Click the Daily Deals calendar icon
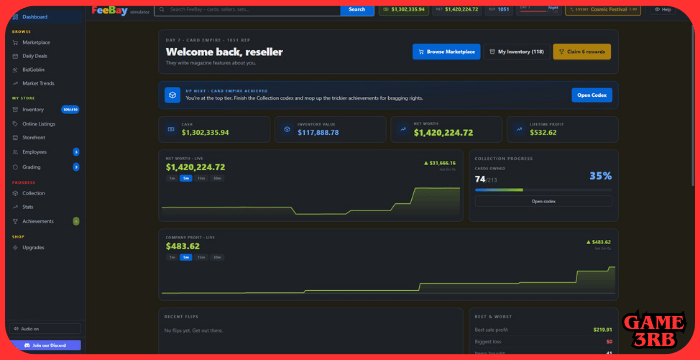 pyautogui.click(x=15, y=56)
